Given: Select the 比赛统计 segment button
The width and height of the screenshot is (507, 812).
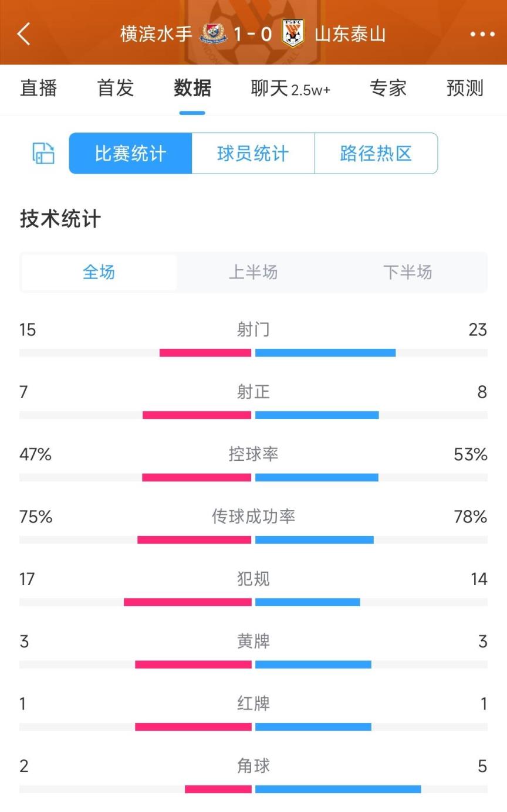Looking at the screenshot, I should tap(130, 154).
